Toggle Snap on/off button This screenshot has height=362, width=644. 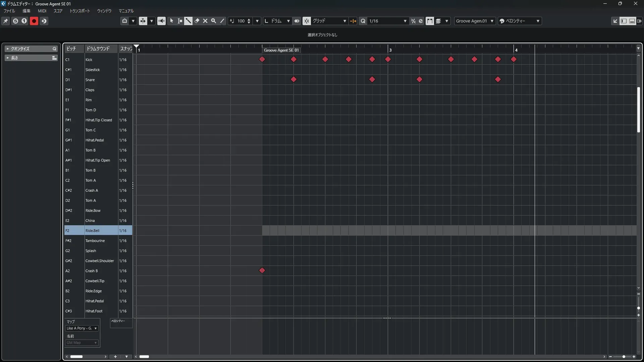coord(307,21)
